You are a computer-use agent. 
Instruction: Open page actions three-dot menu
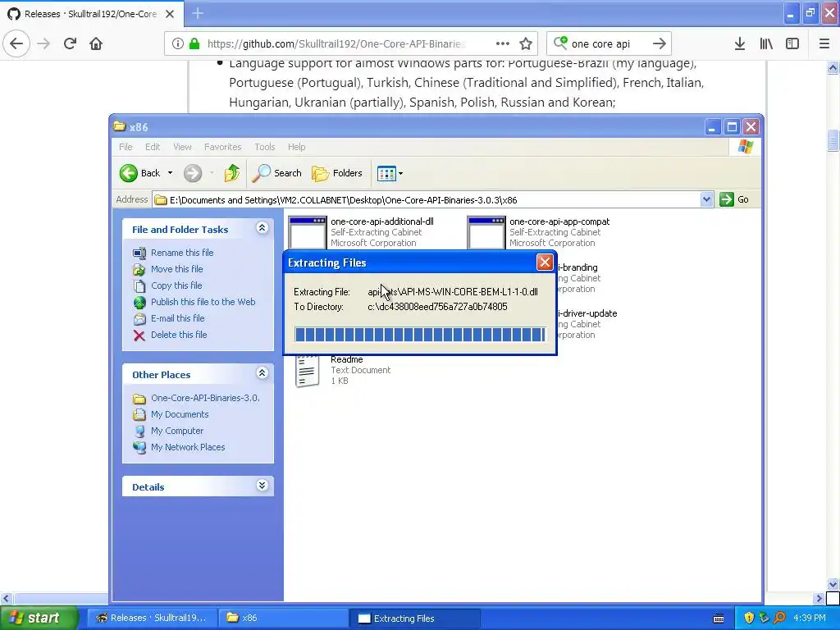point(503,43)
